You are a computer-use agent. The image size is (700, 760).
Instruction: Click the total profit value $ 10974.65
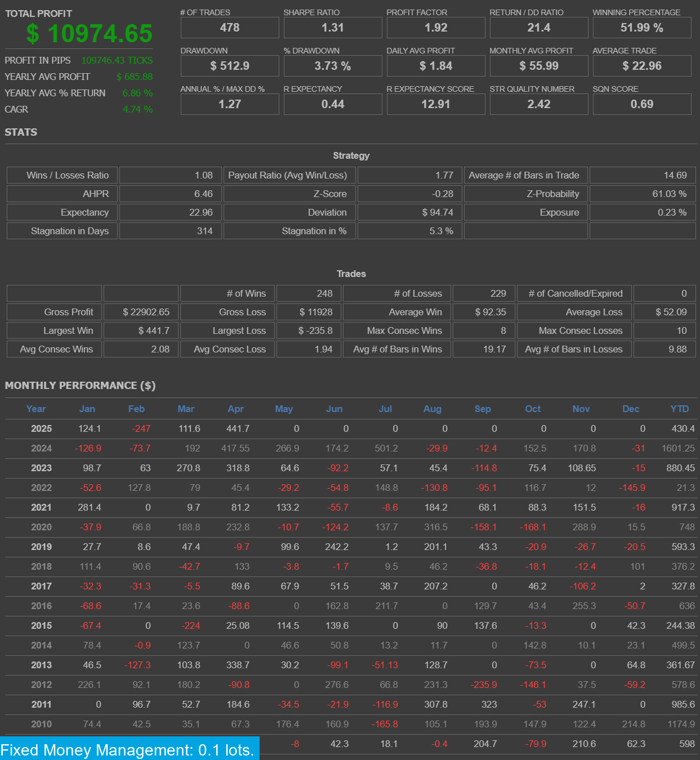[x=89, y=34]
